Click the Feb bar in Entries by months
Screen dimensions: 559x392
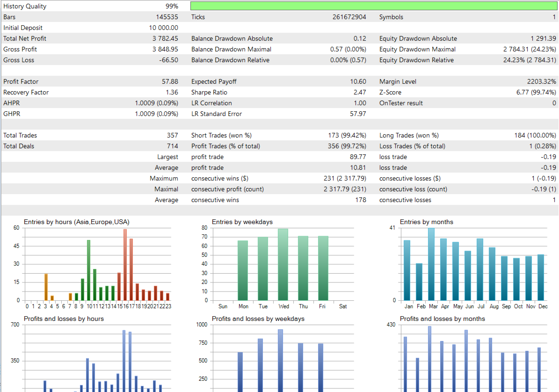coord(419,282)
